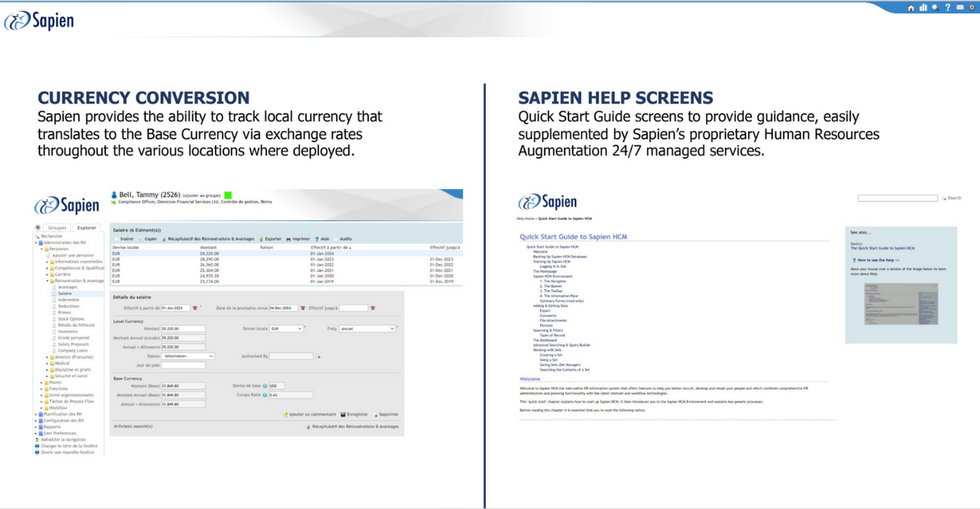Open calendar picker beside Effectif à partir de

[195, 308]
